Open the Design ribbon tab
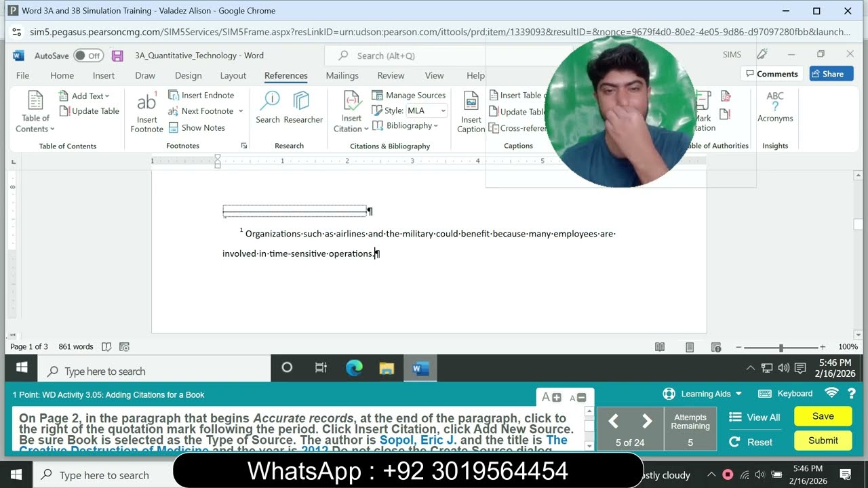Image resolution: width=868 pixels, height=488 pixels. point(188,75)
